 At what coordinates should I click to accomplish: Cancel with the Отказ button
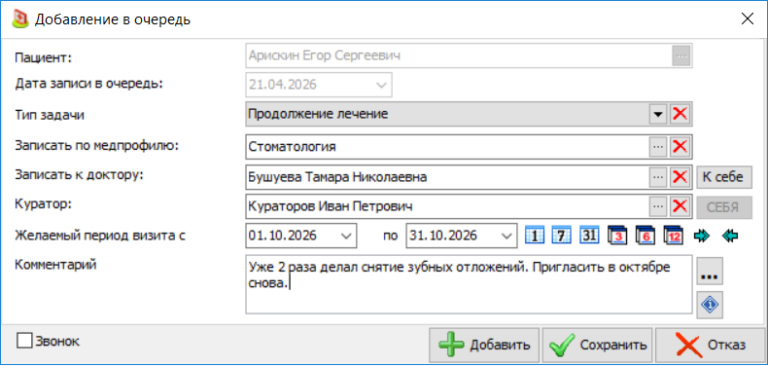[711, 345]
